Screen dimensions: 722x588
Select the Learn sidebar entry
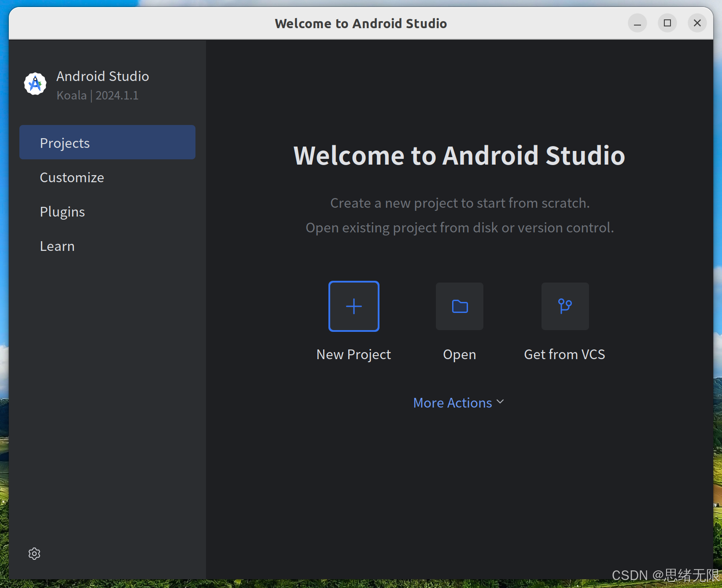pos(57,246)
